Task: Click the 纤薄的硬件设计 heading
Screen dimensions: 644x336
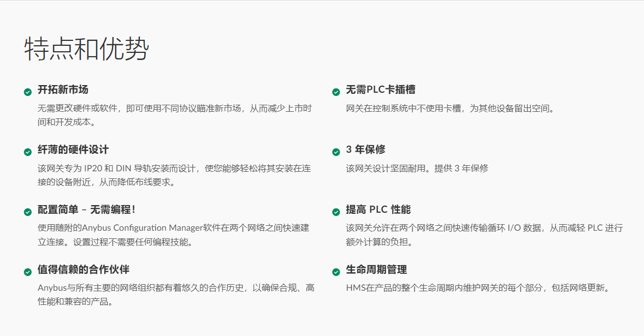Action: coord(73,150)
